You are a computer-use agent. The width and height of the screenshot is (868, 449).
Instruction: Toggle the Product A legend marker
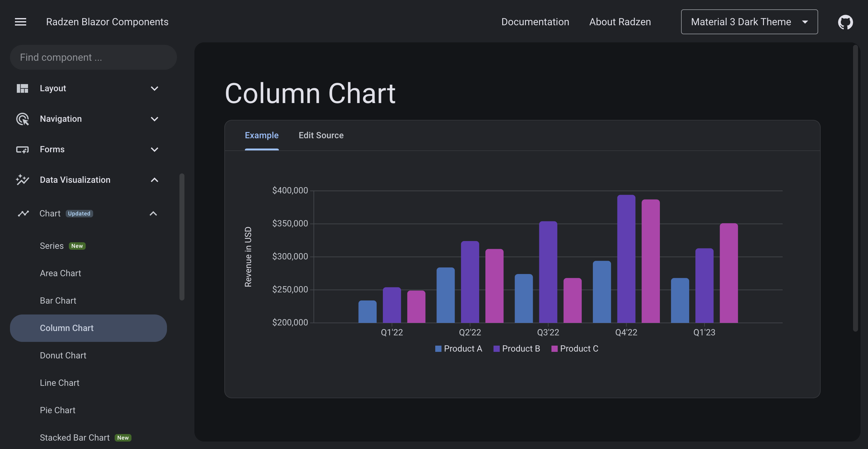438,349
